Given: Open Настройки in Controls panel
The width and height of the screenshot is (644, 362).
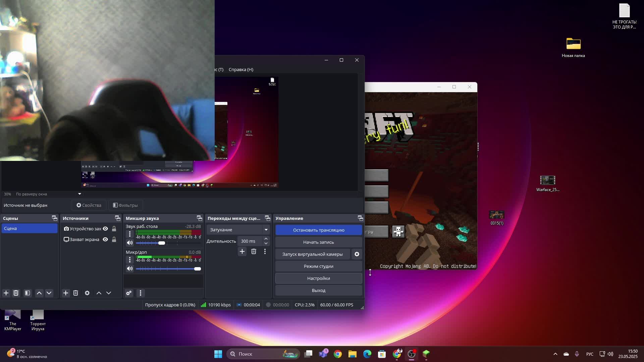Looking at the screenshot, I should 319,278.
